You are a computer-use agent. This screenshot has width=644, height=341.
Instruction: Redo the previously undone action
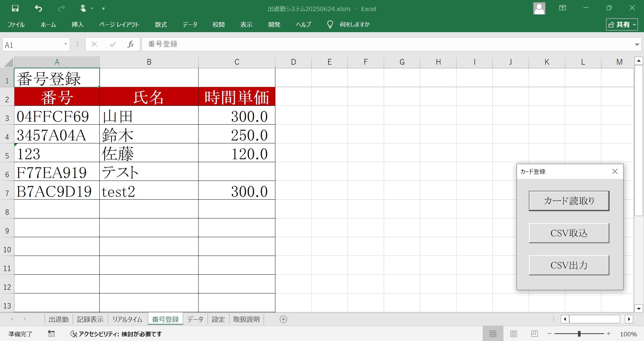(61, 8)
